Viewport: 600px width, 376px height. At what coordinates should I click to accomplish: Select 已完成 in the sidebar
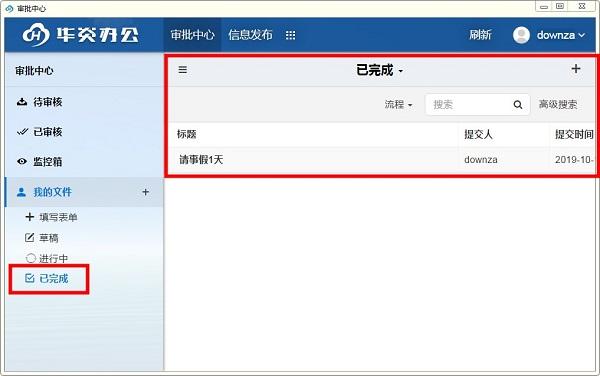coord(54,278)
